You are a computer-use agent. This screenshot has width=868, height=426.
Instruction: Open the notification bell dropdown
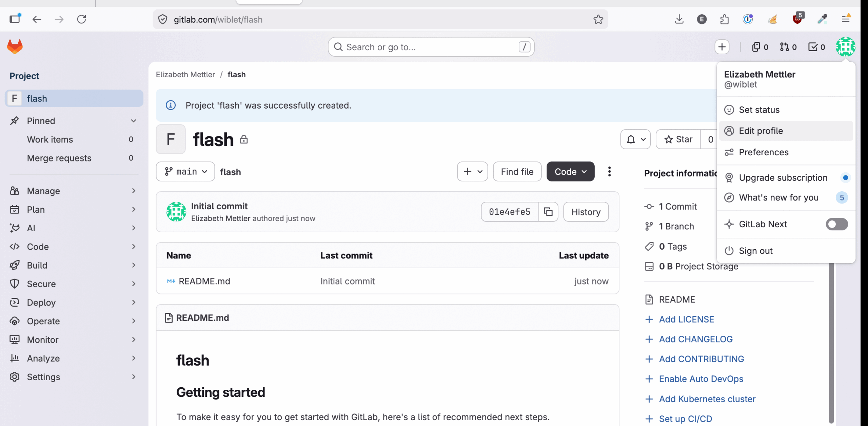[635, 139]
